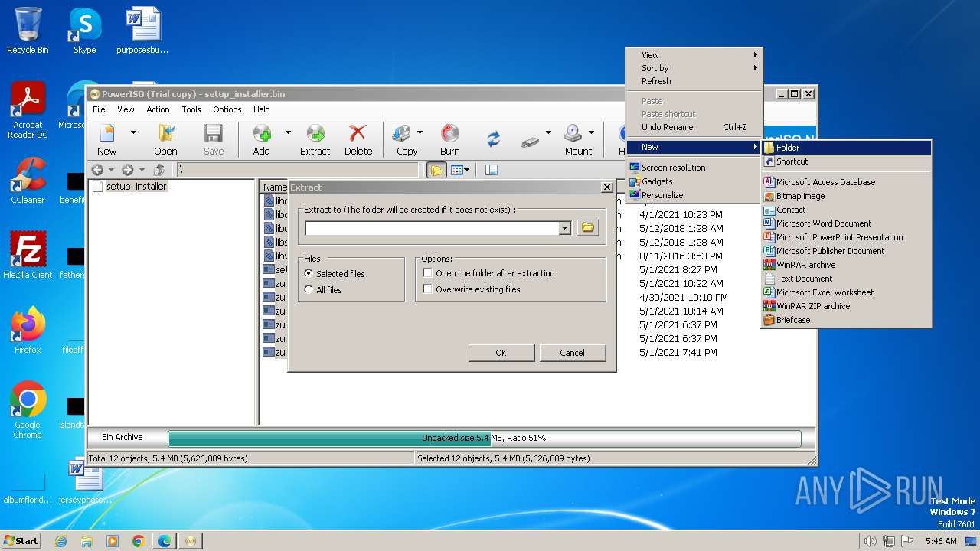Select Undo Rename in context menu

pos(694,127)
